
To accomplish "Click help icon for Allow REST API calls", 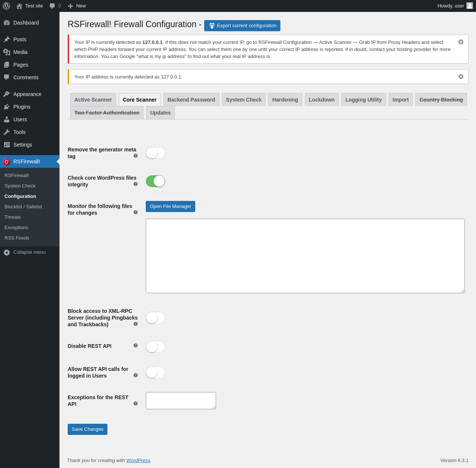I will (135, 375).
